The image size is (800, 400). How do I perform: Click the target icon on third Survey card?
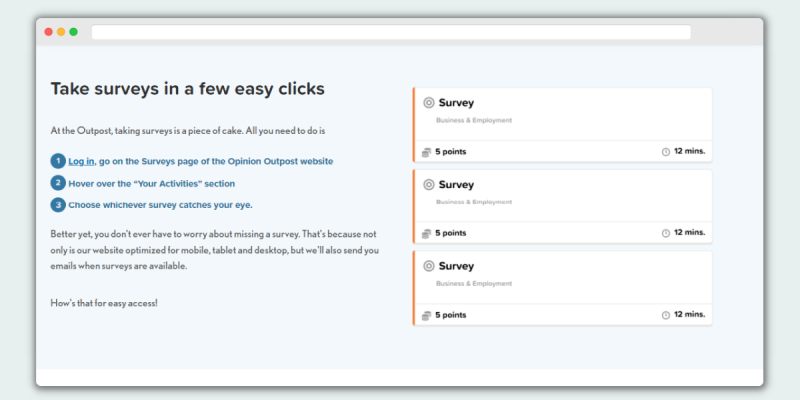click(429, 266)
